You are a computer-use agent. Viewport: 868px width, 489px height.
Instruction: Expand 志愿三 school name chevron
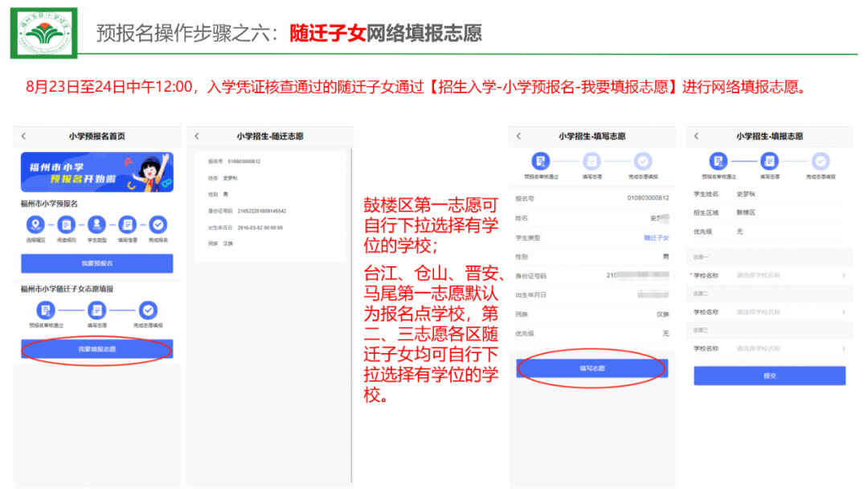tap(843, 348)
